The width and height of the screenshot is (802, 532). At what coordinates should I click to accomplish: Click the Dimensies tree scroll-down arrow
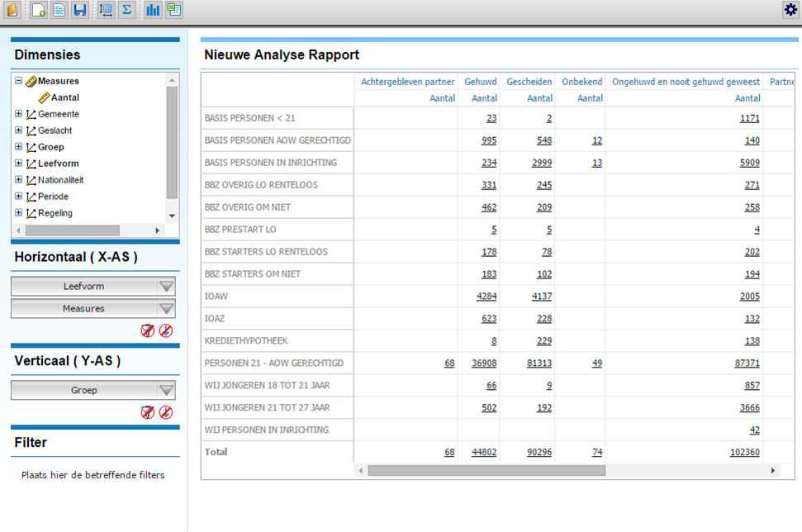point(172,216)
